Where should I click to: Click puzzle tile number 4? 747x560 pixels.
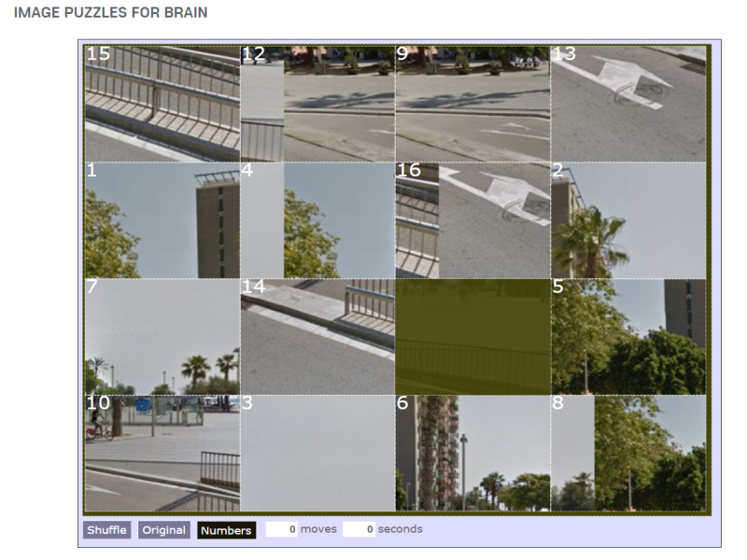tap(317, 220)
